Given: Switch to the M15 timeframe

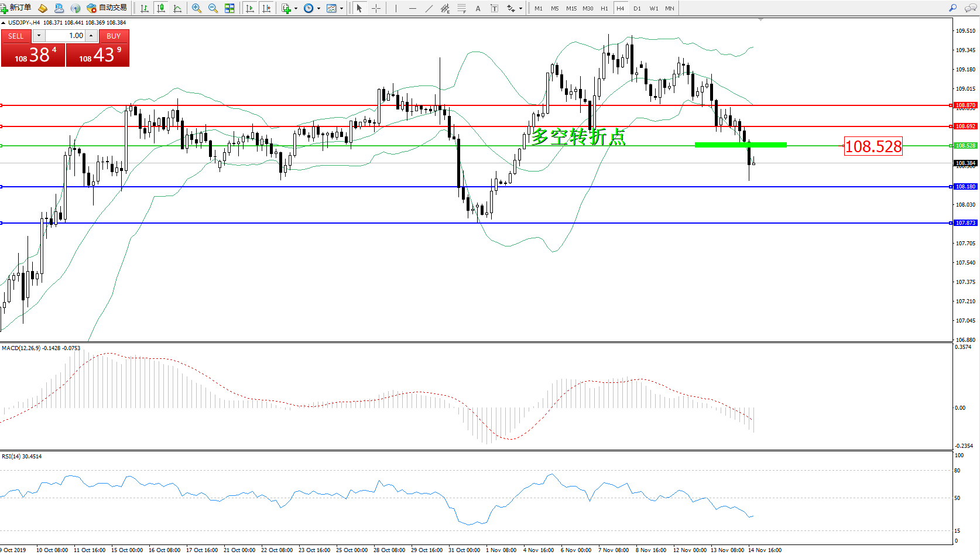Looking at the screenshot, I should point(571,8).
